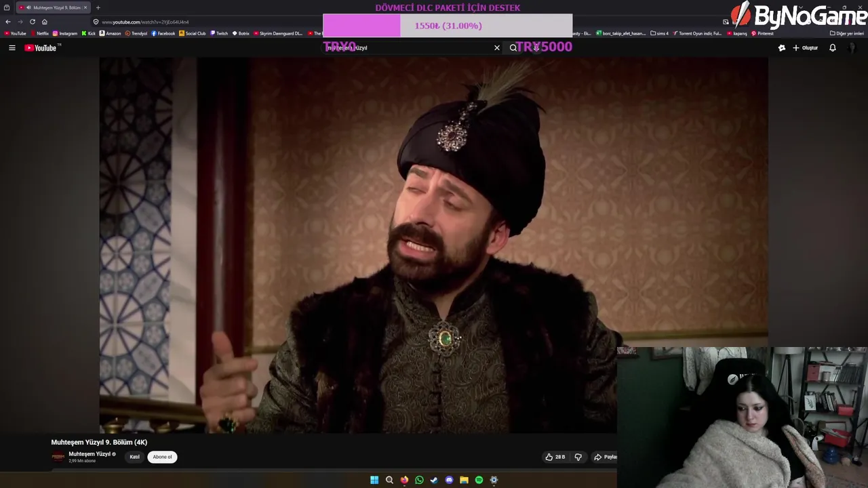This screenshot has height=488, width=868.
Task: Open the channel avatar thumbnail
Action: click(58, 457)
